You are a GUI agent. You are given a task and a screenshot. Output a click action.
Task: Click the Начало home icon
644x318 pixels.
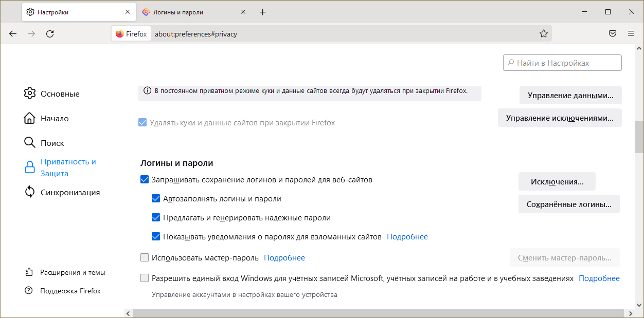(29, 118)
